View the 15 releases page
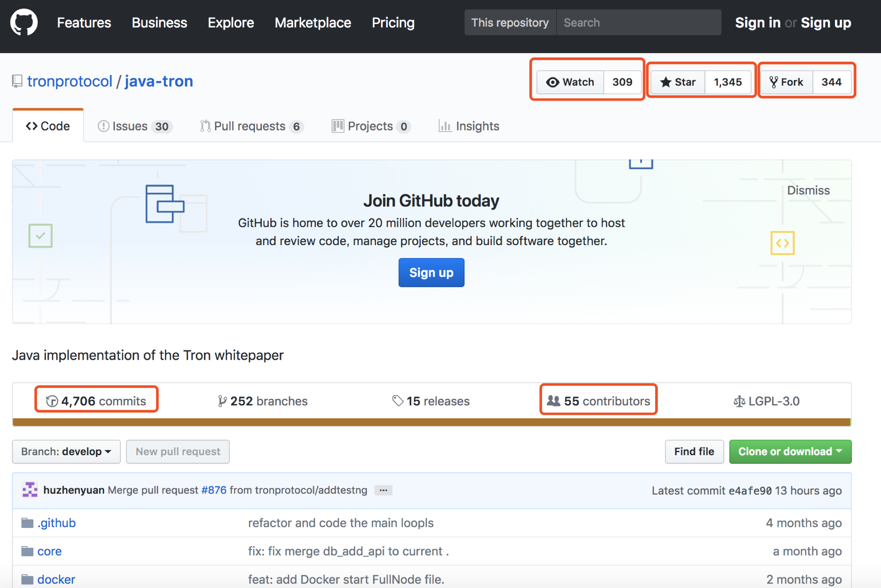 pos(431,401)
